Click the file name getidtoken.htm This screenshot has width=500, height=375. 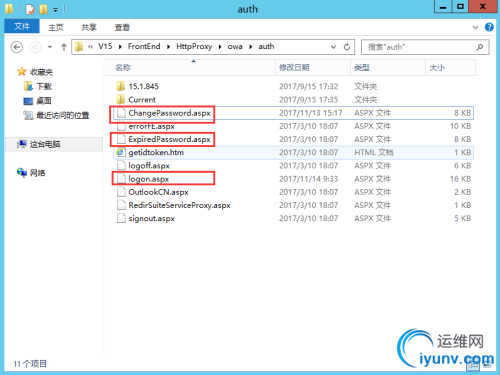156,153
